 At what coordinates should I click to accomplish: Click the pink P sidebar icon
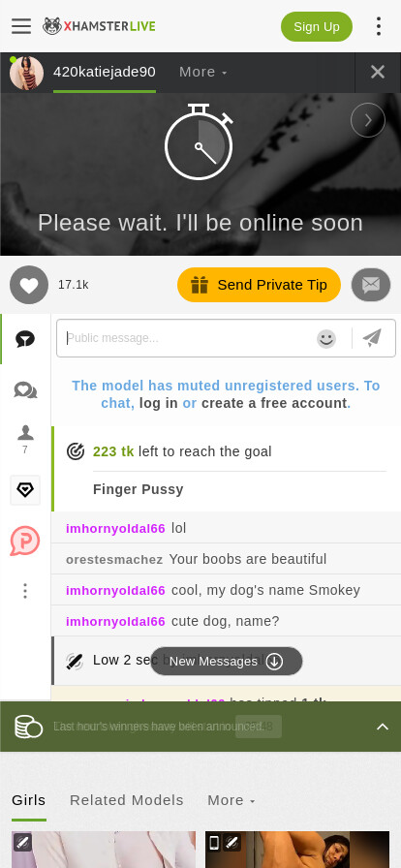tap(25, 541)
